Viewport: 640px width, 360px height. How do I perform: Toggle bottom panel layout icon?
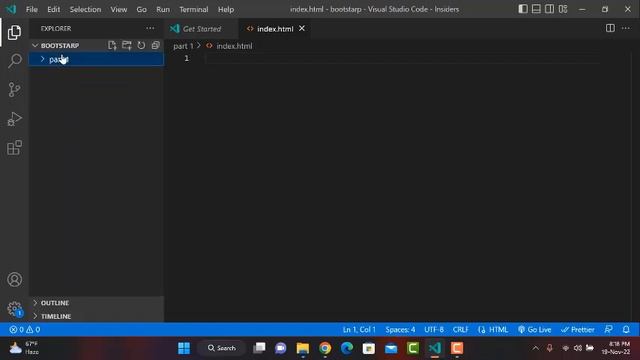[x=536, y=9]
